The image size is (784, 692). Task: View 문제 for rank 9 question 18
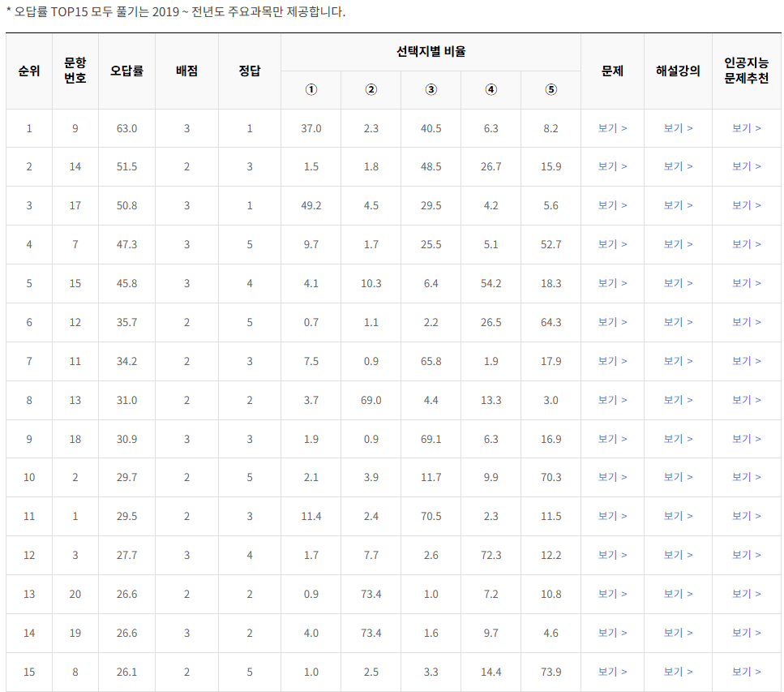(x=612, y=438)
